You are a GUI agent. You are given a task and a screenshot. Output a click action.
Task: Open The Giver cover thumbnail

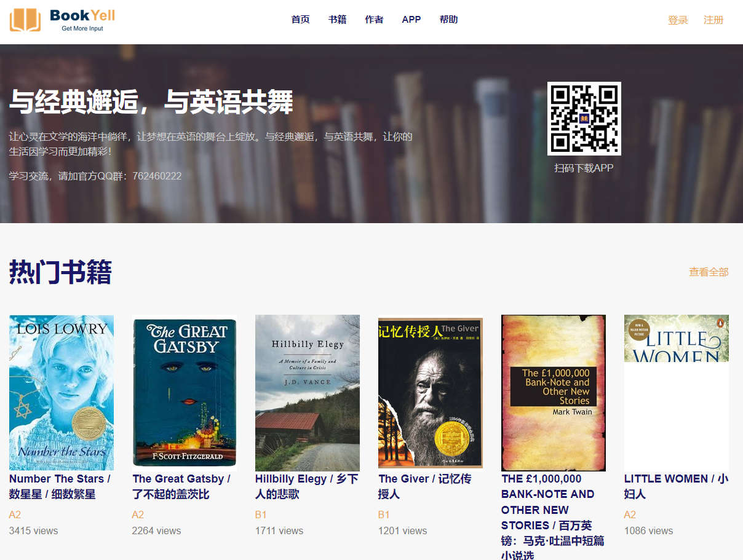point(431,393)
